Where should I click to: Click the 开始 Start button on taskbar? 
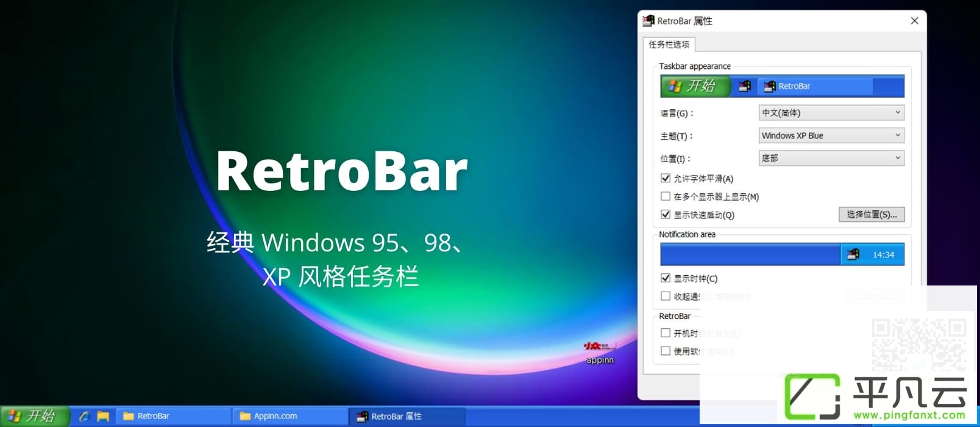pyautogui.click(x=34, y=416)
